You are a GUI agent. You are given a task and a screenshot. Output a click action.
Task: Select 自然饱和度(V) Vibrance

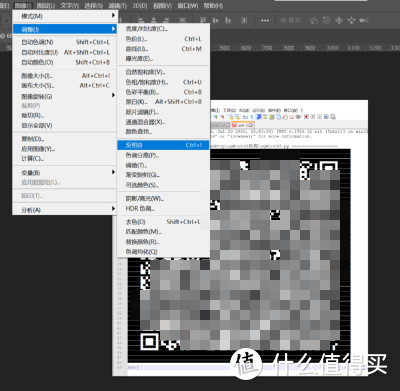[x=163, y=72]
